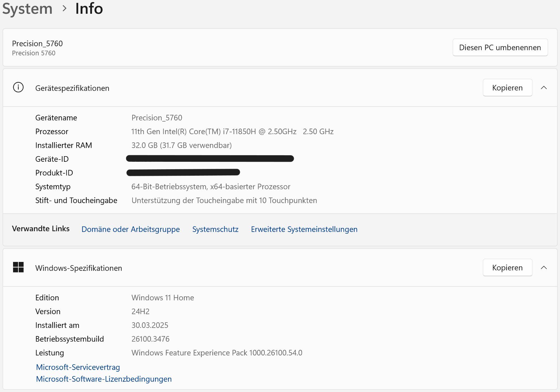Click the Gerätename label
The height and width of the screenshot is (392, 560).
pyautogui.click(x=56, y=118)
